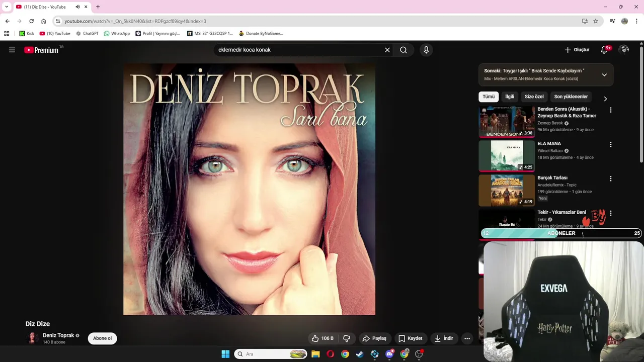Bookmark this page with the star icon

pos(596,21)
